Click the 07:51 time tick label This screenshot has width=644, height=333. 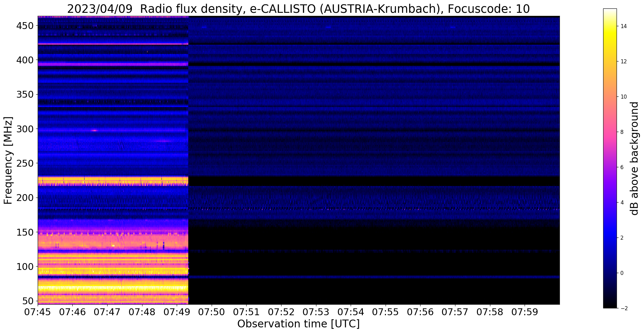point(247,312)
